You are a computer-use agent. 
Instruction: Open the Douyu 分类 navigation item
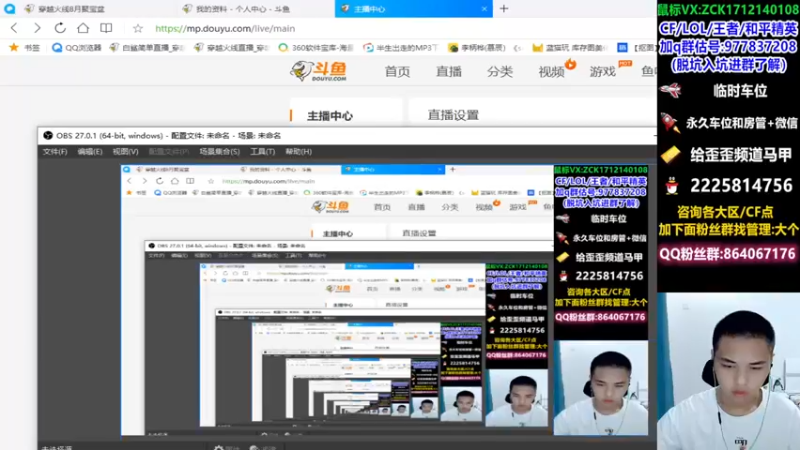499,71
